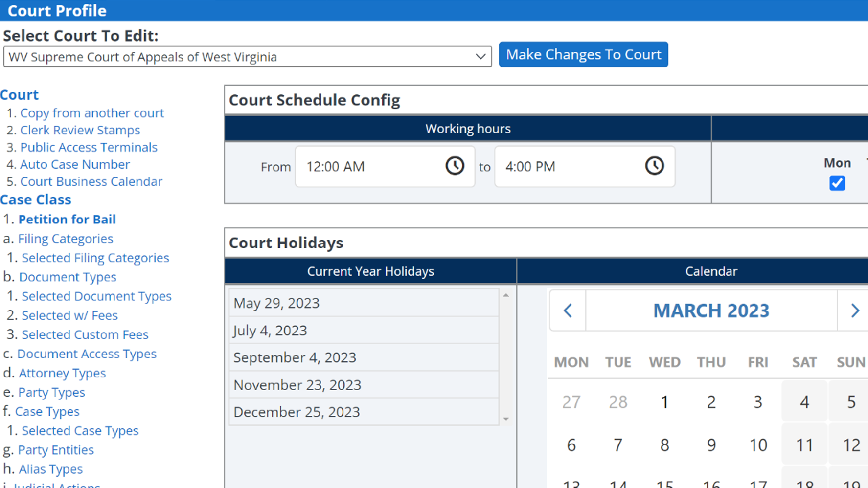Select holiday May 29, 2023
Viewport: 868px width, 488px height.
[x=364, y=303]
